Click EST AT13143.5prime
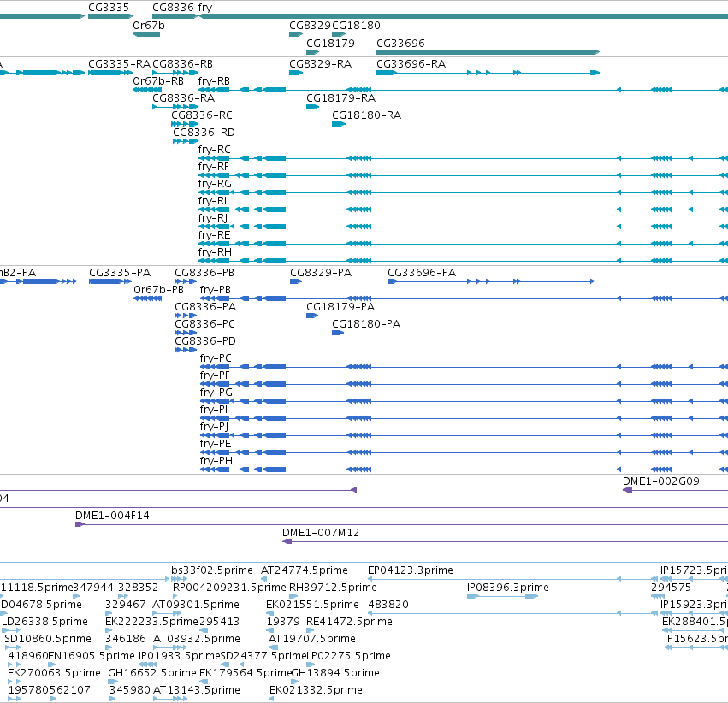 tap(197, 690)
